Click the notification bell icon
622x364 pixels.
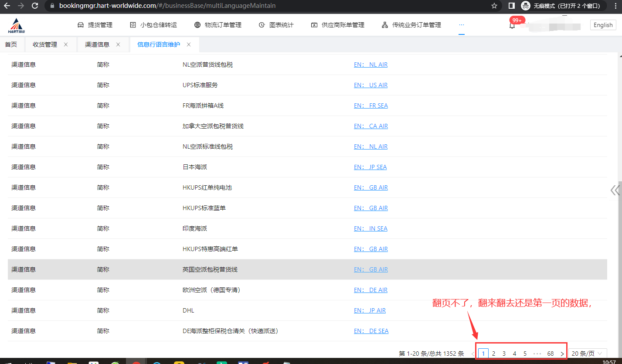point(512,26)
